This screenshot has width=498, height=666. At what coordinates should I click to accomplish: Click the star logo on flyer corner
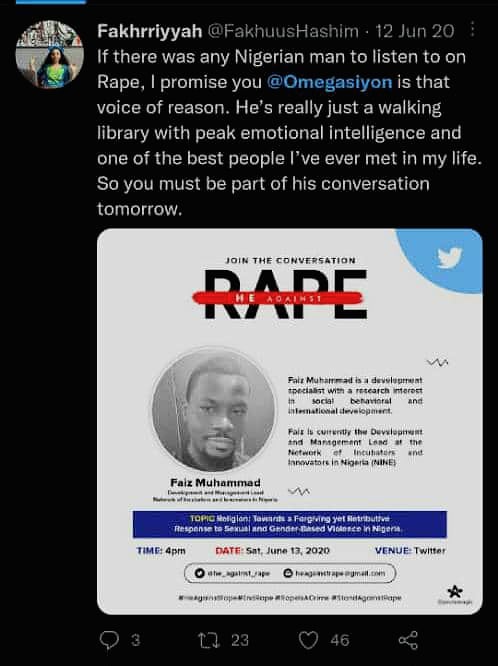pos(455,591)
